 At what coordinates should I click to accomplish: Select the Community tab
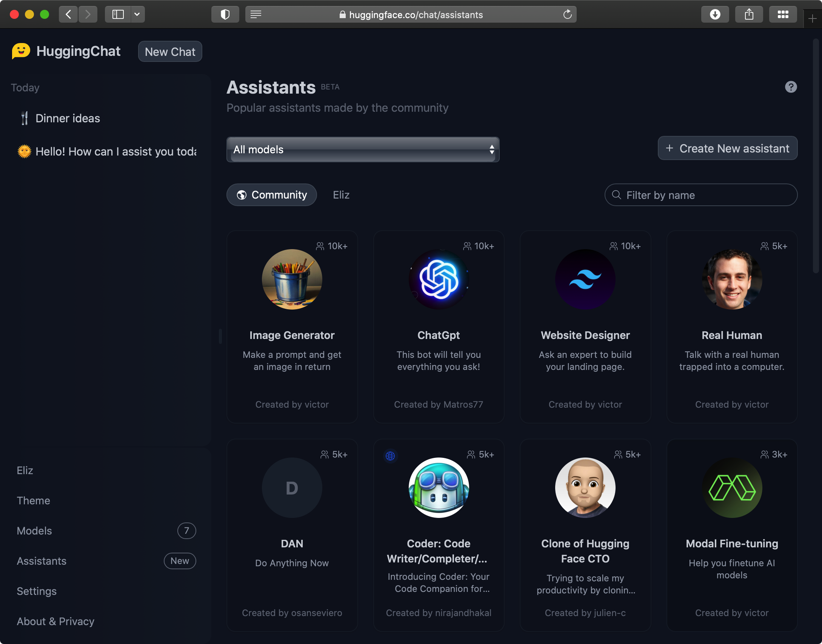pyautogui.click(x=271, y=195)
